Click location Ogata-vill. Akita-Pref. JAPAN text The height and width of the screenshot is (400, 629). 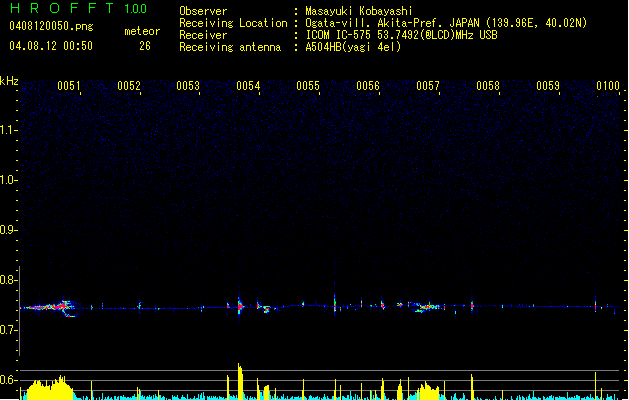tap(446, 23)
